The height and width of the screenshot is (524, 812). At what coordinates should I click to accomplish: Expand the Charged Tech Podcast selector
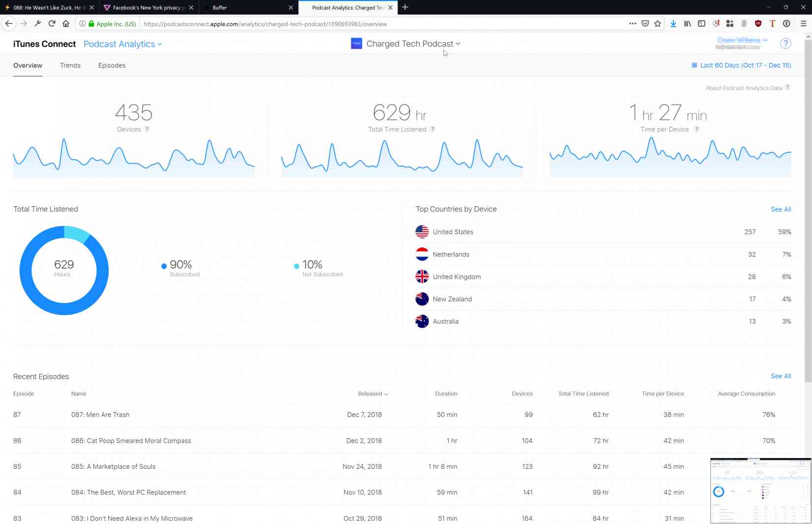[412, 44]
